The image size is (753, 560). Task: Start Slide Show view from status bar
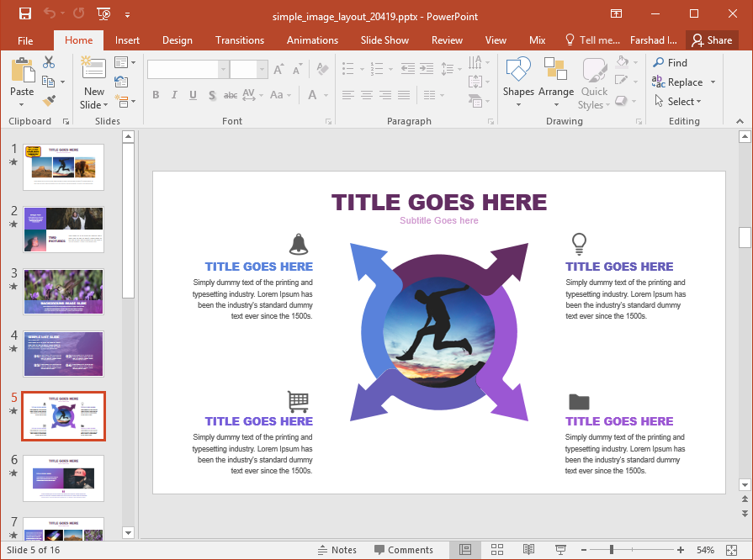560,550
